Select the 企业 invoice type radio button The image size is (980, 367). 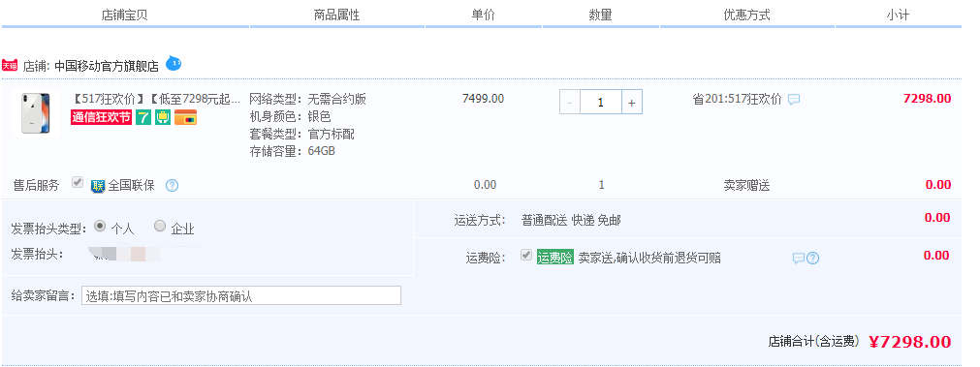pyautogui.click(x=160, y=226)
